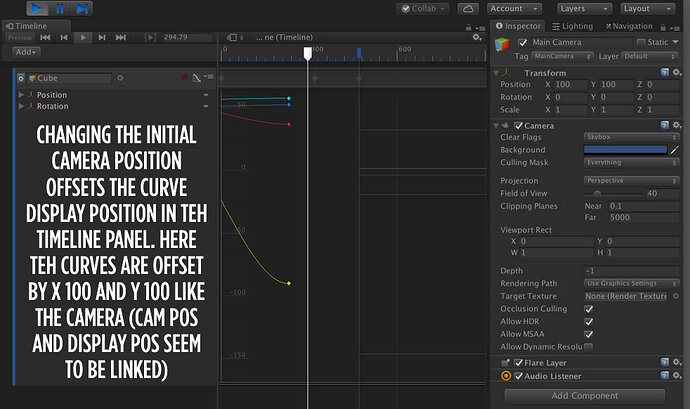Click the Unity editor Pause button
690x409 pixels.
click(60, 8)
